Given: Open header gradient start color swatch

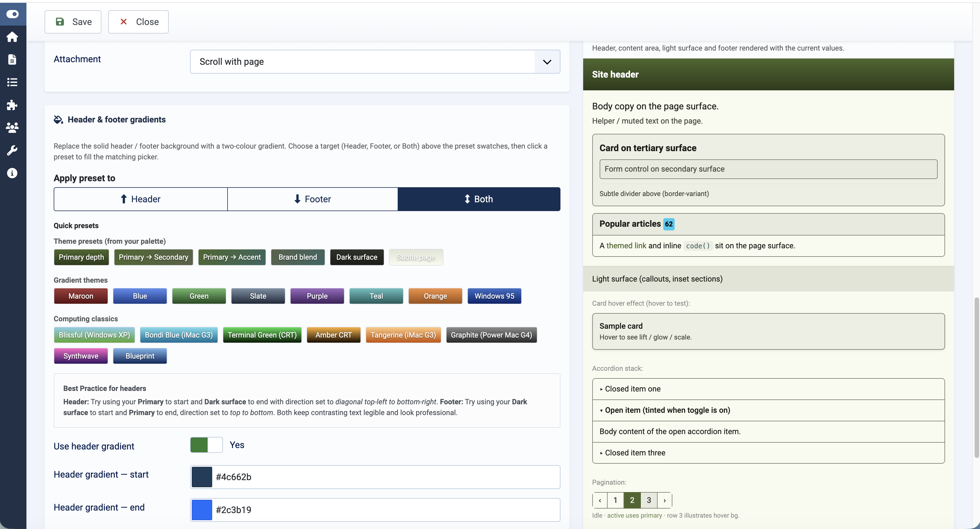Looking at the screenshot, I should (x=202, y=477).
